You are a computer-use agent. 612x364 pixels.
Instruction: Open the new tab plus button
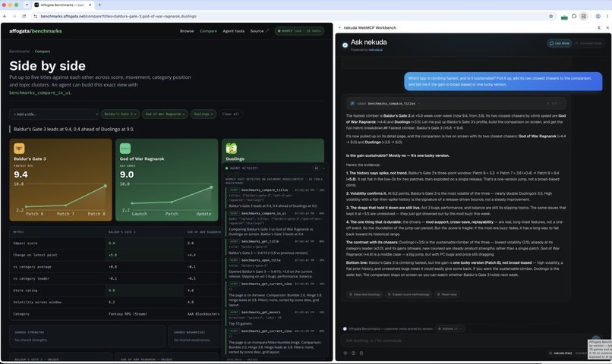coord(99,5)
